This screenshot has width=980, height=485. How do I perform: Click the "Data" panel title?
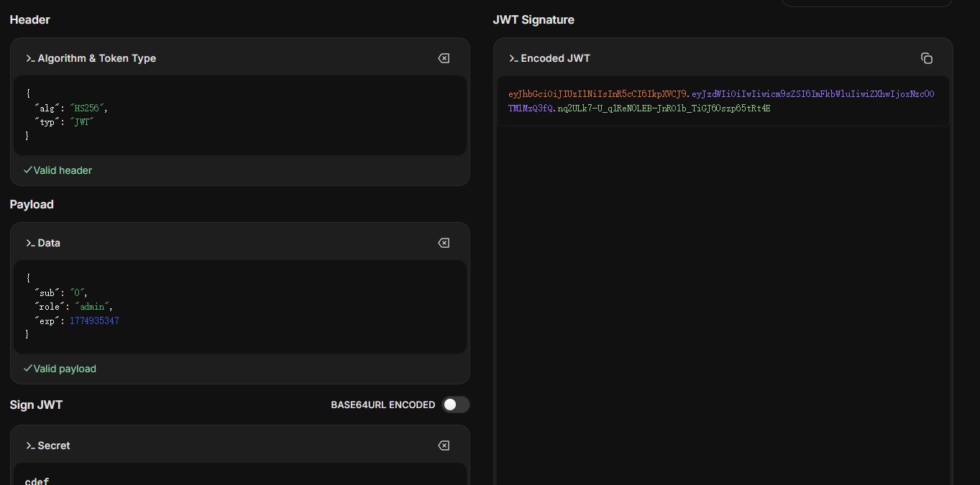click(x=49, y=243)
